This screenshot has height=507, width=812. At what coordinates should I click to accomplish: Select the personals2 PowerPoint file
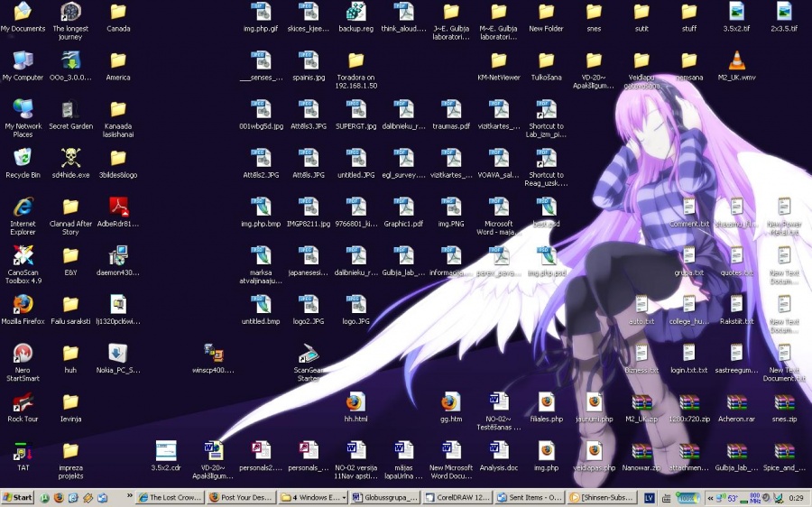pyautogui.click(x=261, y=456)
